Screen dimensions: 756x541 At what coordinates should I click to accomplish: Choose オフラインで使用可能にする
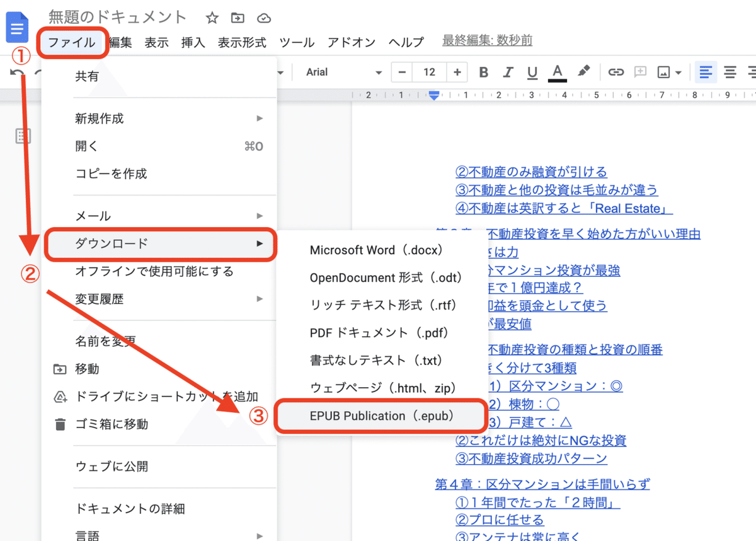(159, 271)
